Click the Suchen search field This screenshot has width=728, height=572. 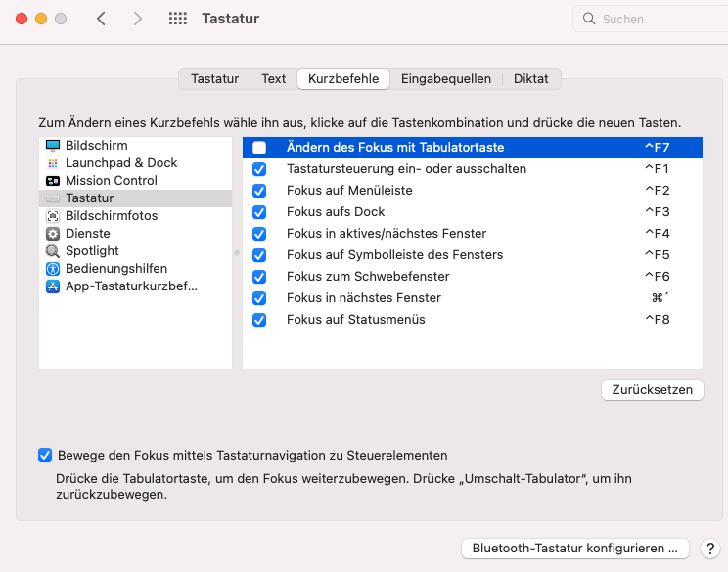pyautogui.click(x=651, y=19)
